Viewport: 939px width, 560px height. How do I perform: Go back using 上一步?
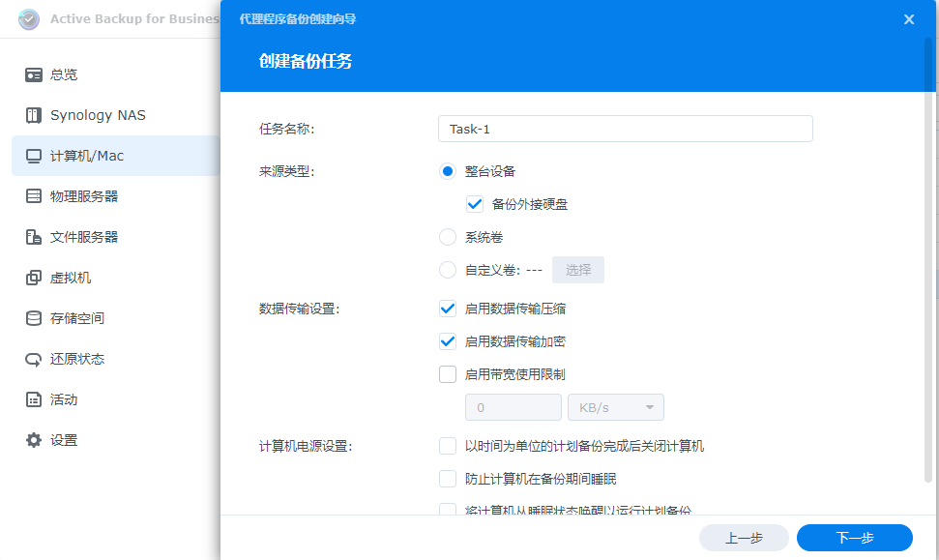(x=744, y=538)
